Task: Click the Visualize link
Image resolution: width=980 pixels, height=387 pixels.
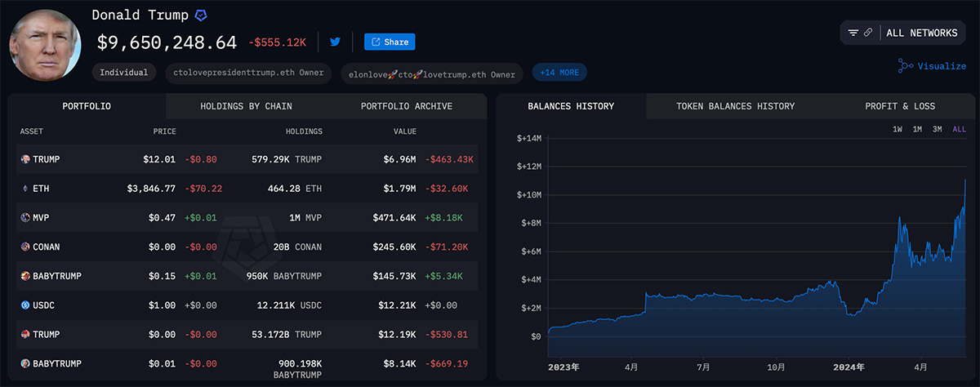Action: [x=942, y=66]
